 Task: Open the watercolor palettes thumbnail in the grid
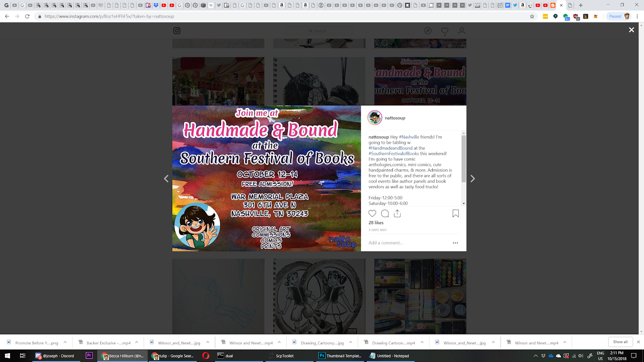(420, 296)
